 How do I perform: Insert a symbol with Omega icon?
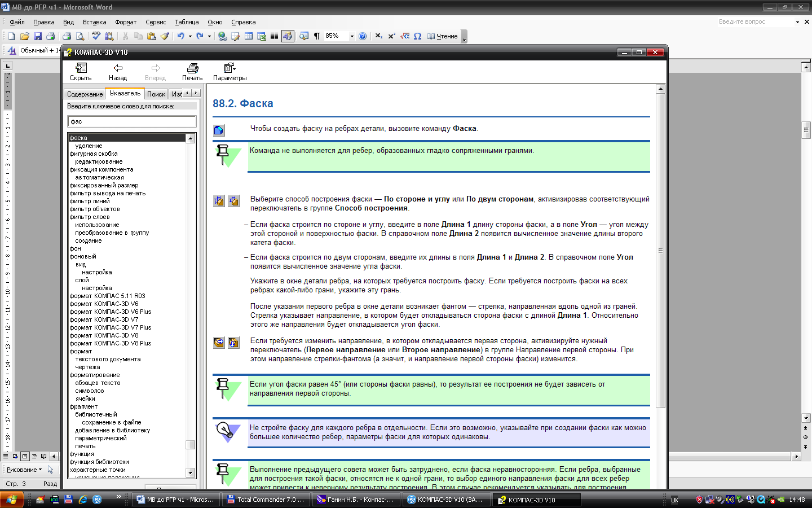[418, 36]
